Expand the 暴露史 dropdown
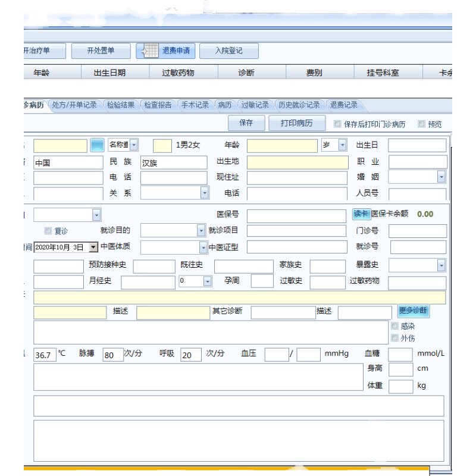476x476 pixels. click(441, 265)
